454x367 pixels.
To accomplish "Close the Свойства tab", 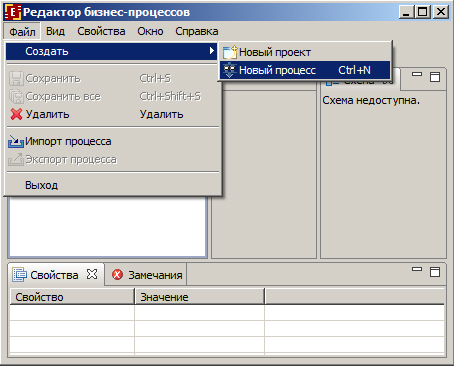I will tap(92, 274).
